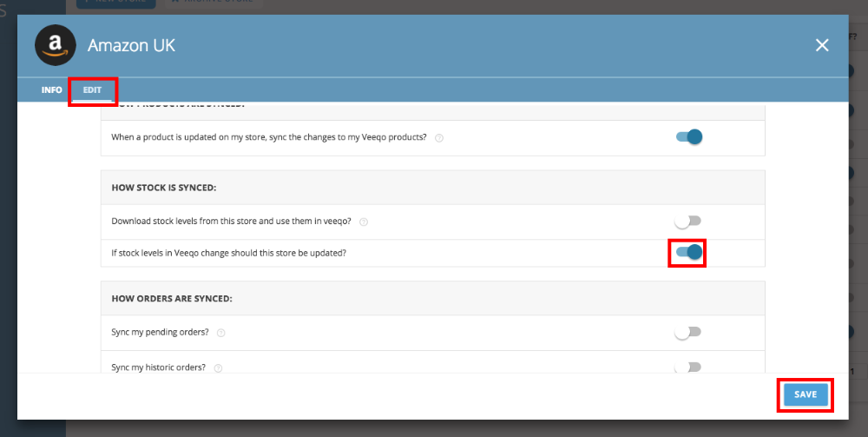This screenshot has width=868, height=437.
Task: Toggle product changes sync to Veeqo
Action: coord(688,136)
